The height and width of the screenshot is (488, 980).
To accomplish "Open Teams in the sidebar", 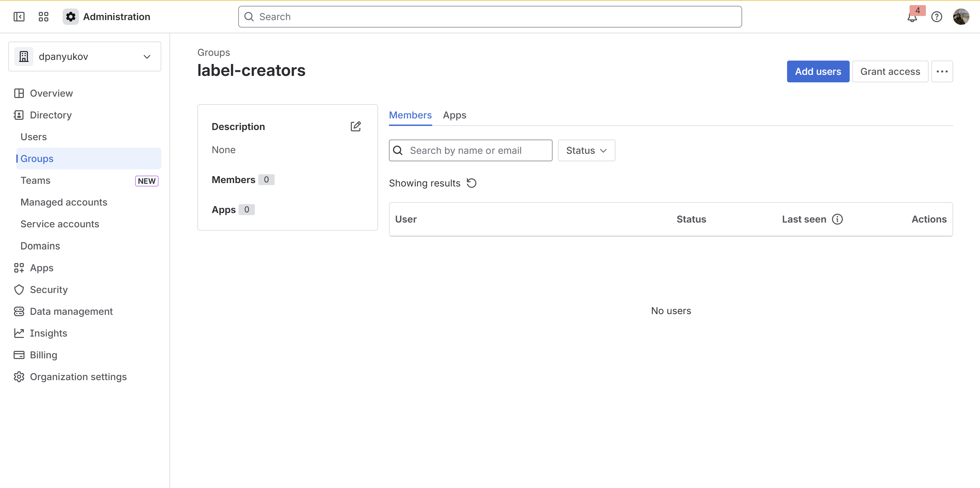I will pyautogui.click(x=35, y=180).
